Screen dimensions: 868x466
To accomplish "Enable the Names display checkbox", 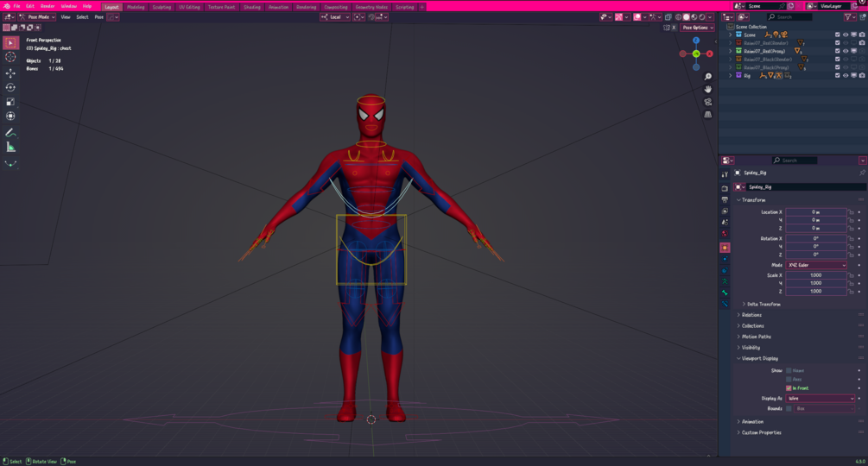I will tap(789, 370).
